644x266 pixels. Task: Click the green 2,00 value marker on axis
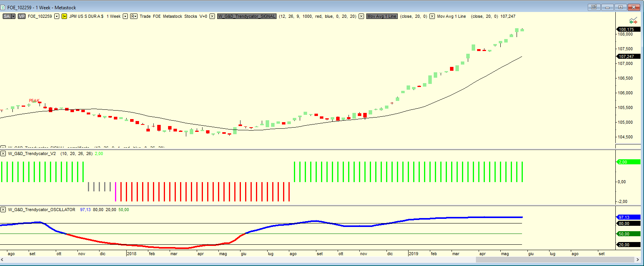coord(628,162)
